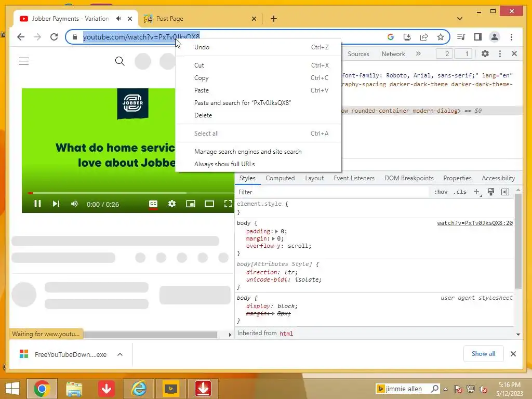This screenshot has height=399, width=532.
Task: Expand more DevTools tabs chevron
Action: [418, 54]
